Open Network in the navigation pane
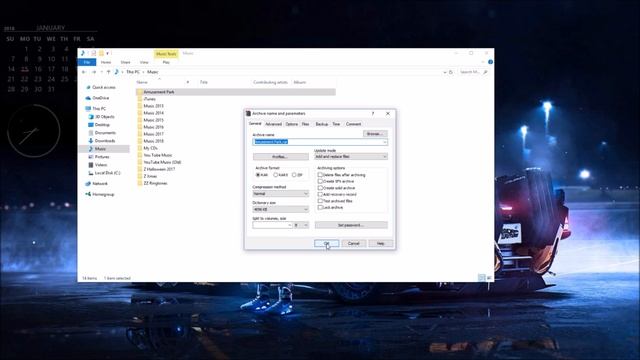 click(x=100, y=184)
